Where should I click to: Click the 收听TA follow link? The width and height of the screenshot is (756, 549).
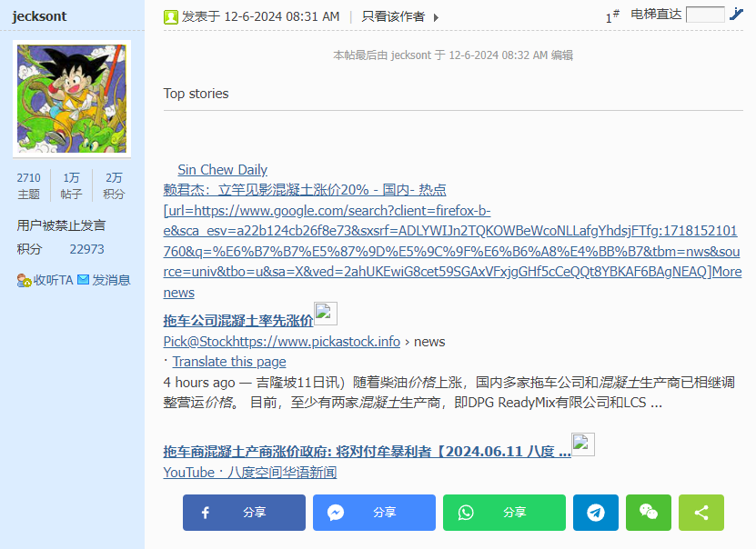pos(53,280)
